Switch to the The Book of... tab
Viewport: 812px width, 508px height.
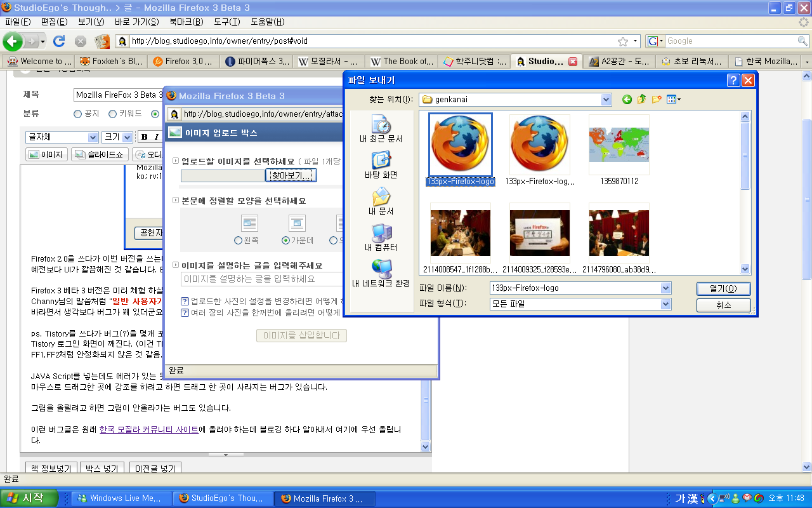[403, 62]
